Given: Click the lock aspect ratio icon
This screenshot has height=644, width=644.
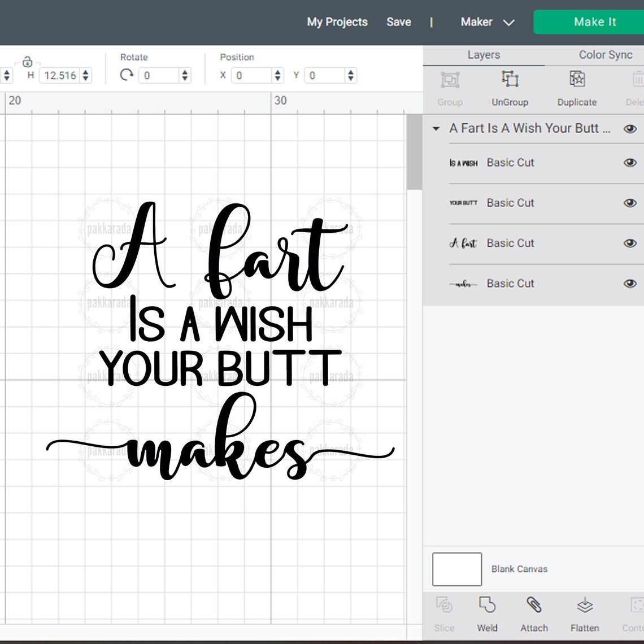Looking at the screenshot, I should (x=27, y=60).
